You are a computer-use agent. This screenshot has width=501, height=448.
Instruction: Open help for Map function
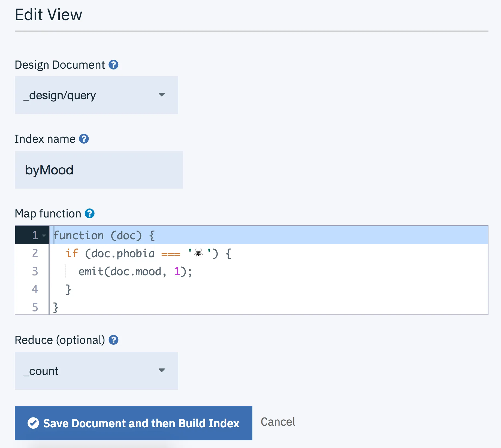(x=90, y=214)
